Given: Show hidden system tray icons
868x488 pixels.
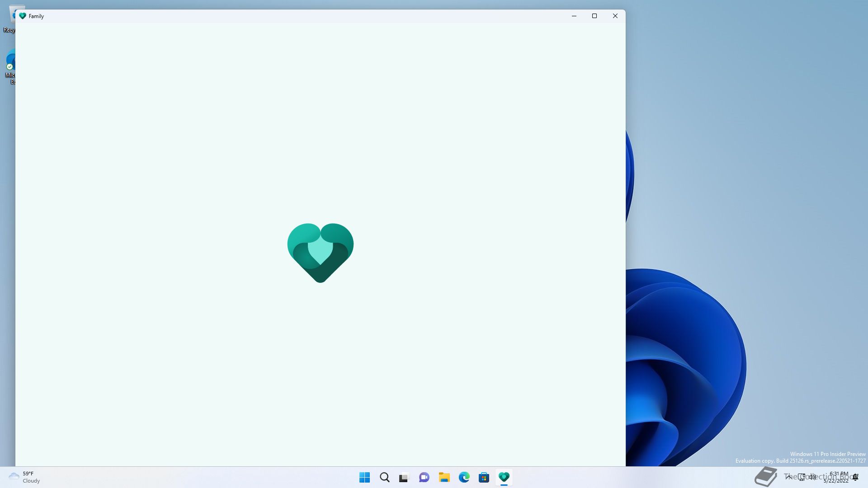Looking at the screenshot, I should [788, 477].
